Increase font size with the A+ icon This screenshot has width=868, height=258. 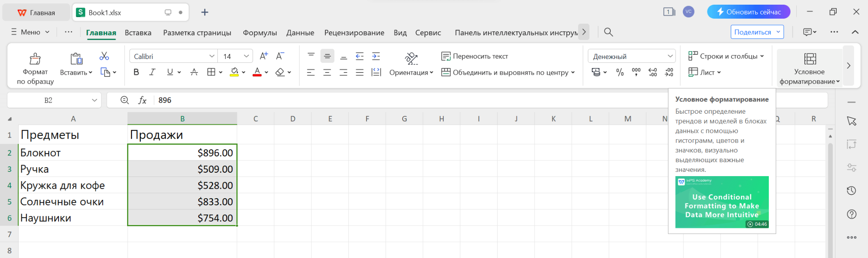(x=264, y=56)
